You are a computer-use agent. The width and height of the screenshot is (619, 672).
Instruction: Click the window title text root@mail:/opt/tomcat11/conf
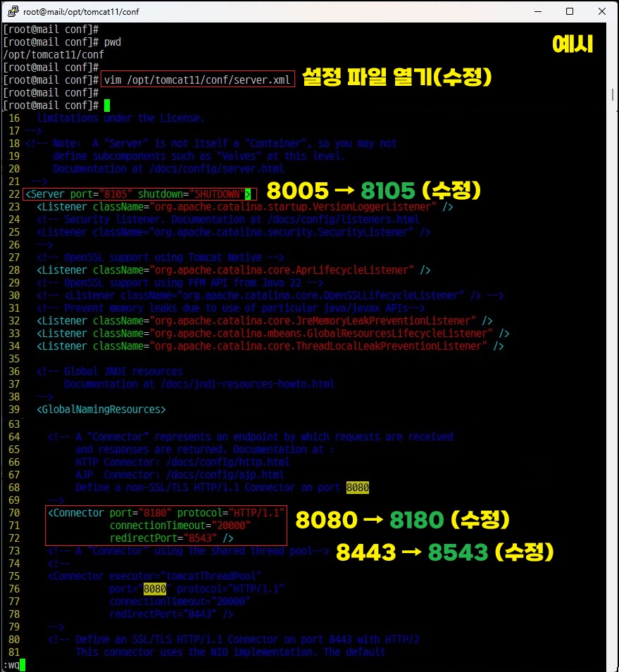81,12
